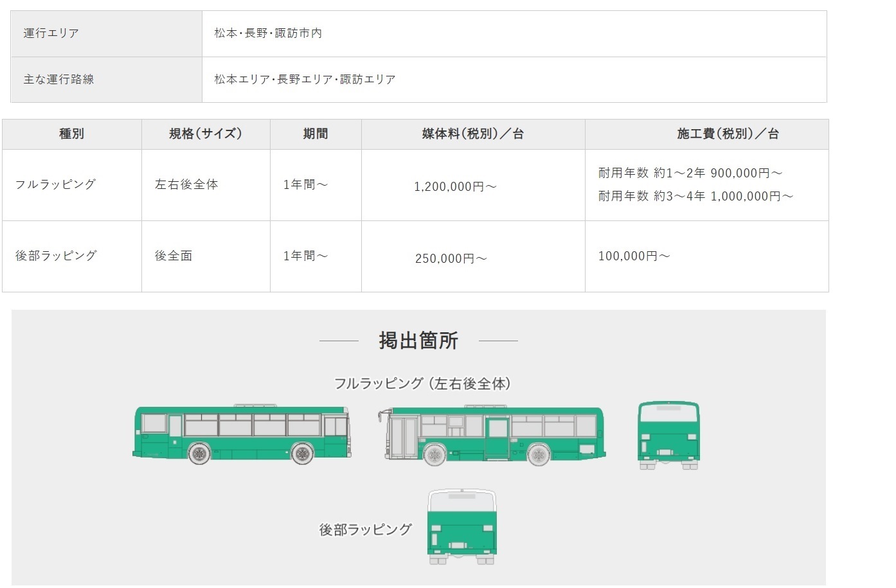896x588 pixels.
Task: Click the 左右後全体 size cell
Action: click(186, 184)
